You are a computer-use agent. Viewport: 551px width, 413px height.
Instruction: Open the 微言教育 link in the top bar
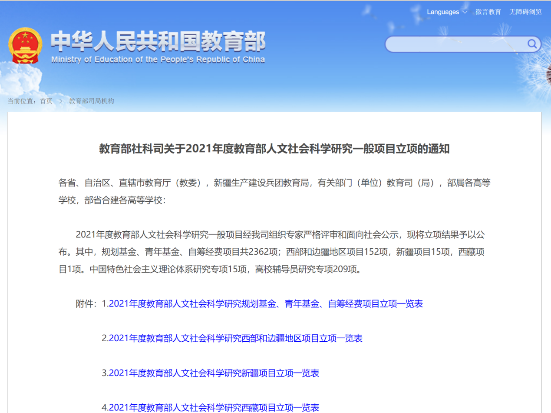coord(488,12)
